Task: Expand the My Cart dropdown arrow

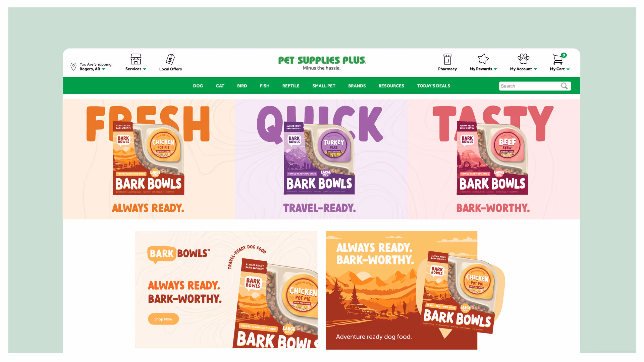Action: [568, 69]
